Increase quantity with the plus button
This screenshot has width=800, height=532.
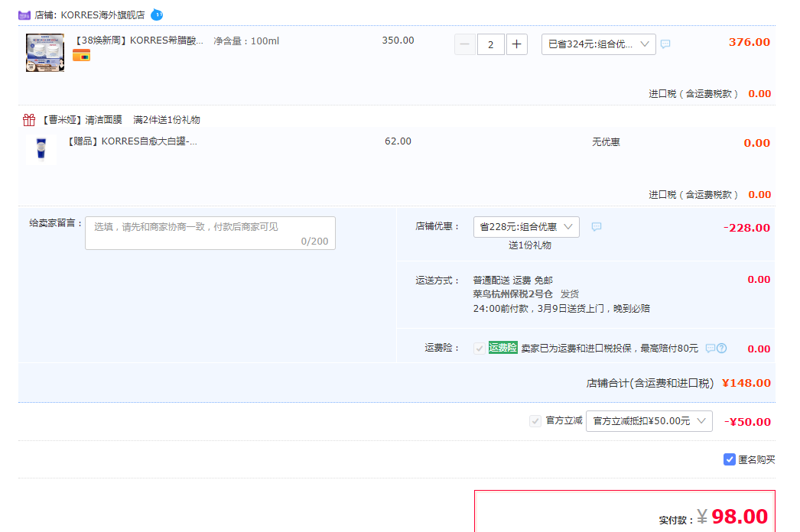tap(516, 44)
